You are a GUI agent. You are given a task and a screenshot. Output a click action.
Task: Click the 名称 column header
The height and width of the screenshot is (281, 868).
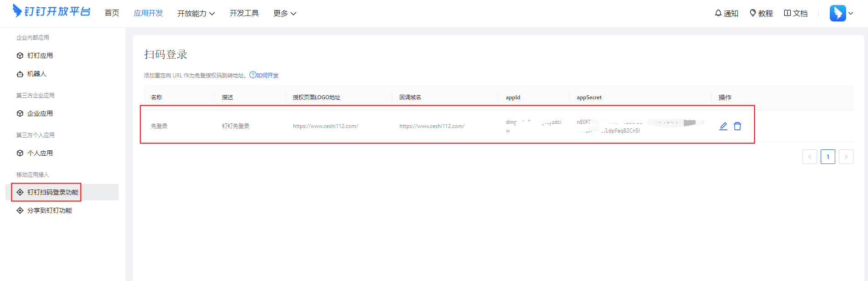(x=156, y=97)
